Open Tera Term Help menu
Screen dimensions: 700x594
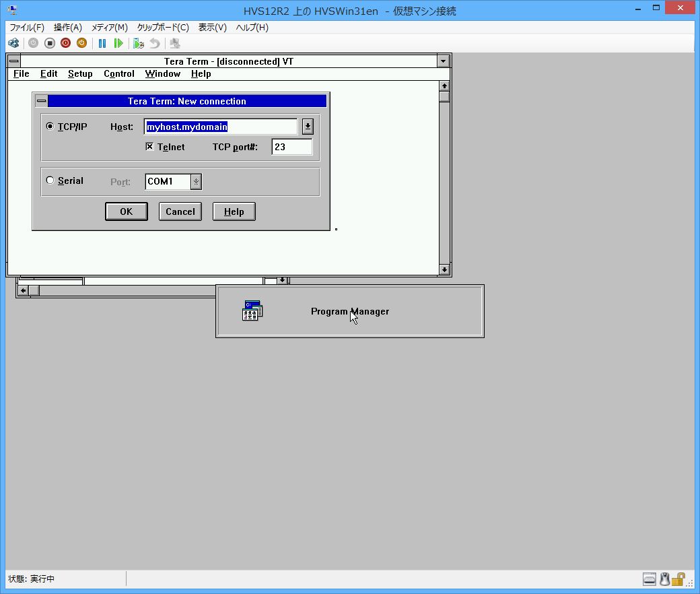coord(201,73)
